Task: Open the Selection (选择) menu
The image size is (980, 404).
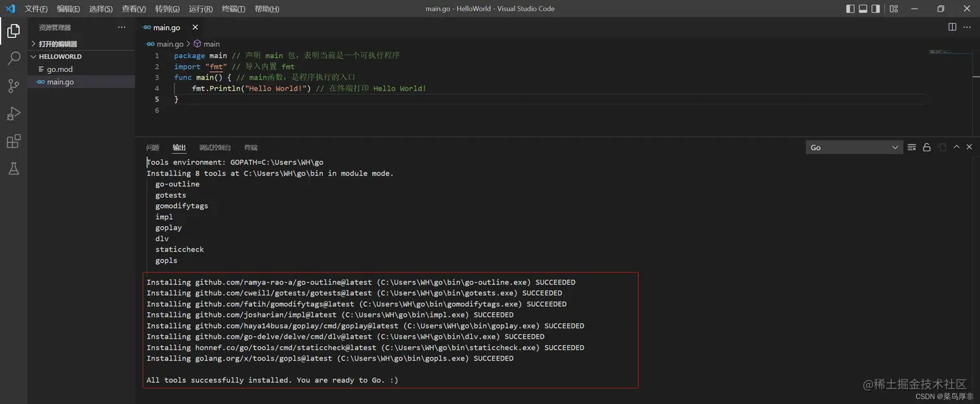Action: [100, 8]
